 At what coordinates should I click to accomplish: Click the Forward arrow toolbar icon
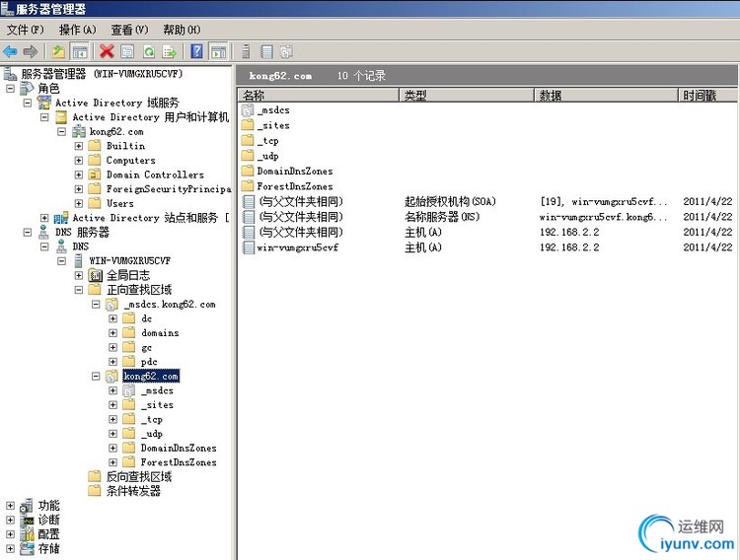[31, 51]
